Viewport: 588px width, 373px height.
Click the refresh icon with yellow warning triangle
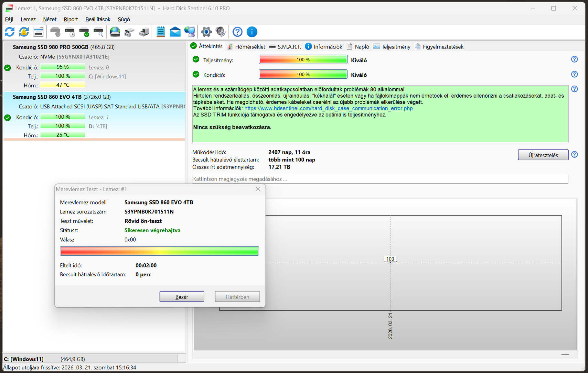point(24,32)
